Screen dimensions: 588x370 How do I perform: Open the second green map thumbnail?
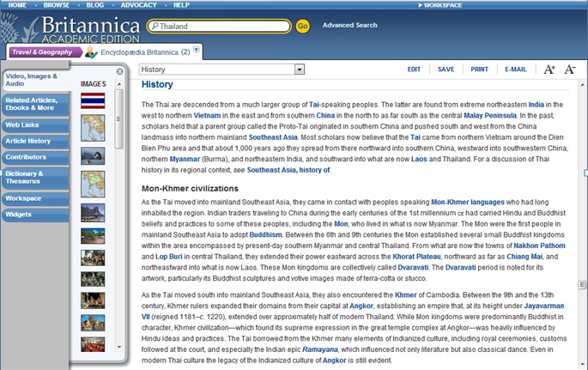click(x=93, y=184)
